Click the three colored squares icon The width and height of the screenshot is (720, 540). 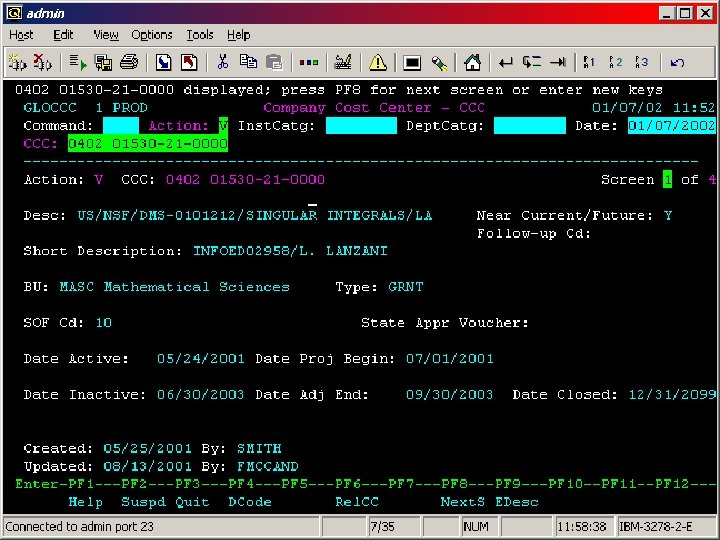point(309,62)
